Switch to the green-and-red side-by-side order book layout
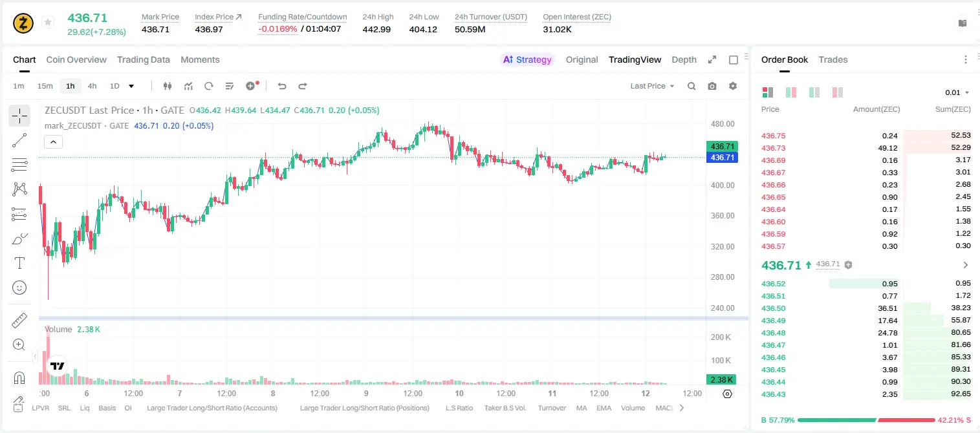 [791, 92]
